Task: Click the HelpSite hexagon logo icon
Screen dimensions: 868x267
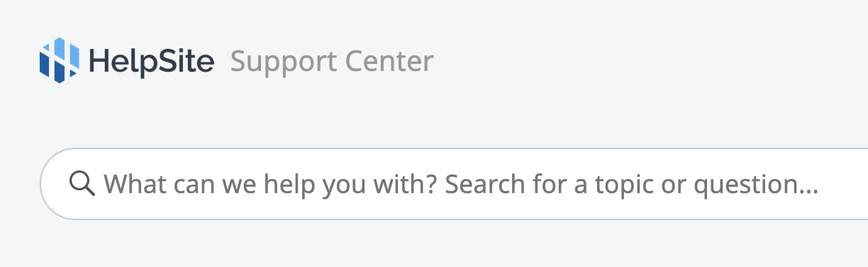Action: tap(60, 60)
